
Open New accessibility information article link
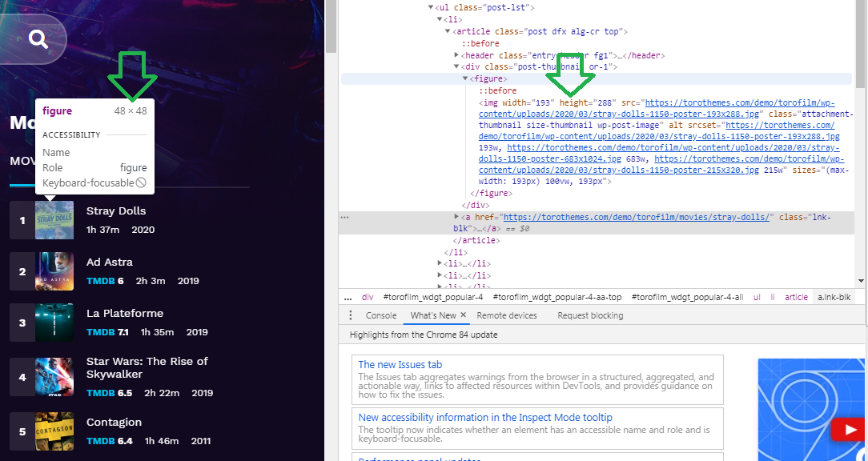[x=485, y=417]
